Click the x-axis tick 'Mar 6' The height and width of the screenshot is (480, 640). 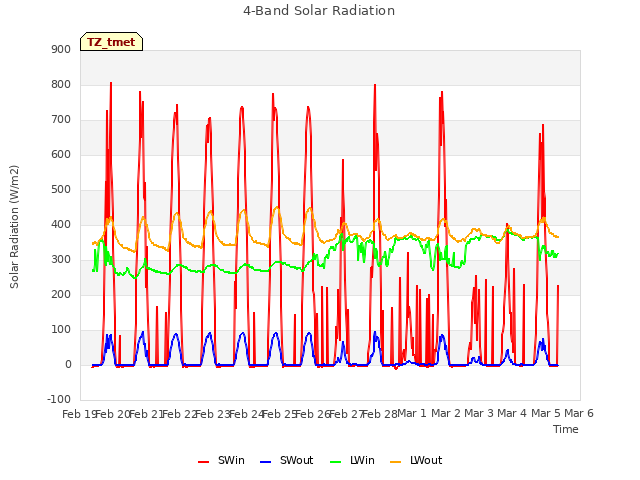click(x=579, y=413)
